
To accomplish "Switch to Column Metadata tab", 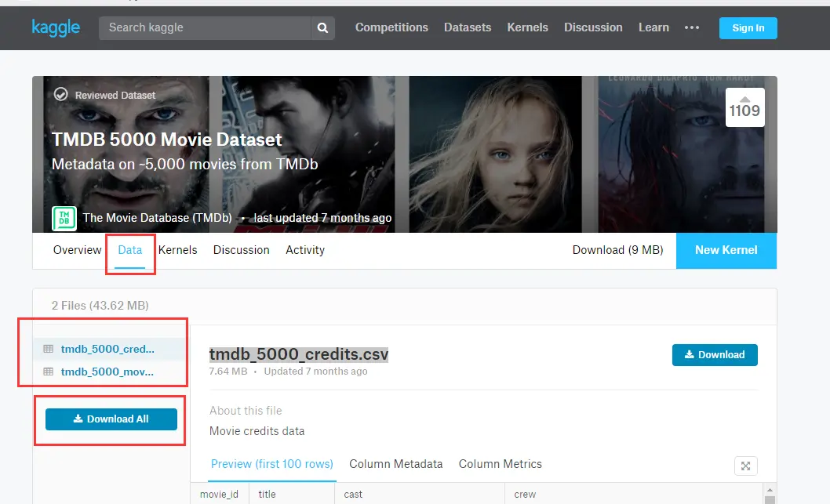I will click(x=396, y=464).
